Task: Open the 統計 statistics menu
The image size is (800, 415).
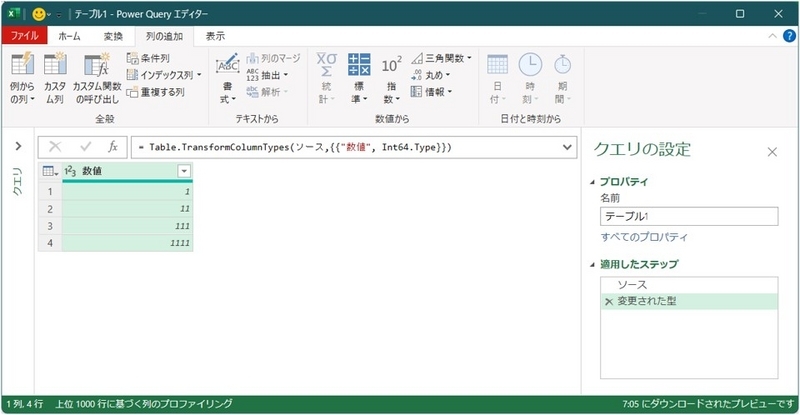Action: click(327, 78)
